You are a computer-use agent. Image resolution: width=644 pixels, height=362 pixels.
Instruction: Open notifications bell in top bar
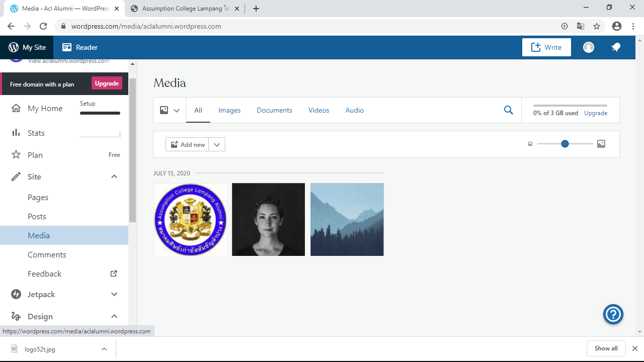coord(616,47)
